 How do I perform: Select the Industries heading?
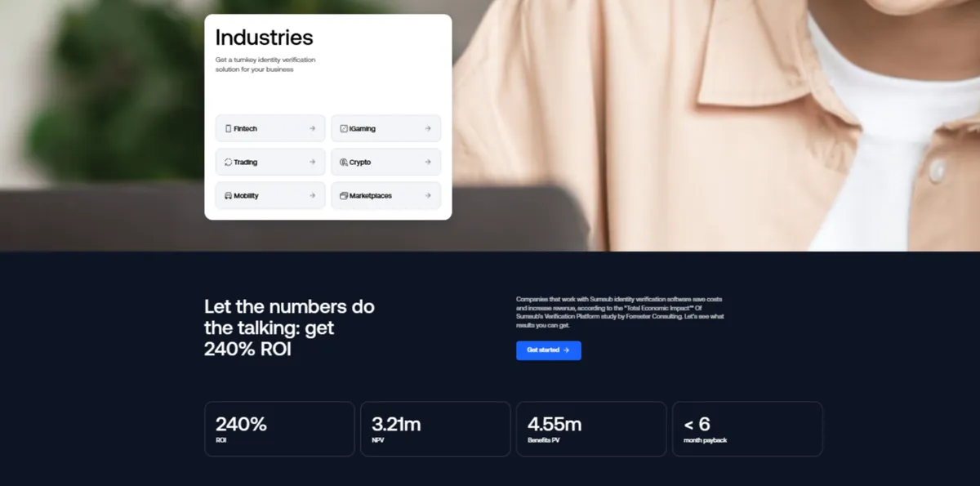(264, 38)
